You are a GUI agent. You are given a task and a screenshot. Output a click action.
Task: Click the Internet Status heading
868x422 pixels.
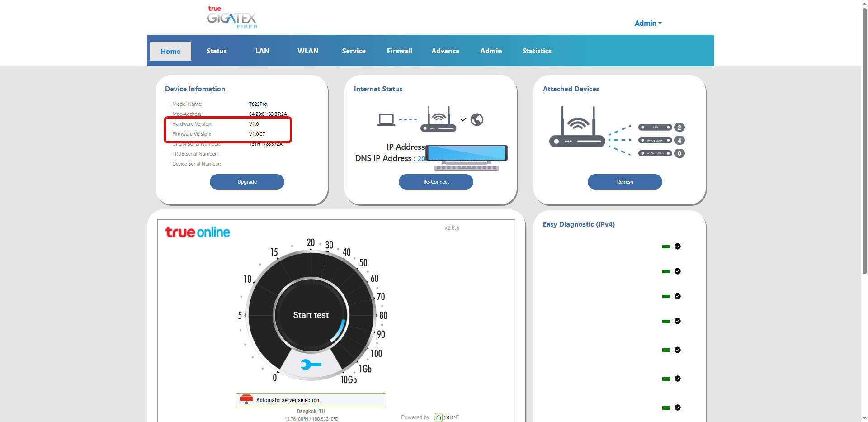378,89
